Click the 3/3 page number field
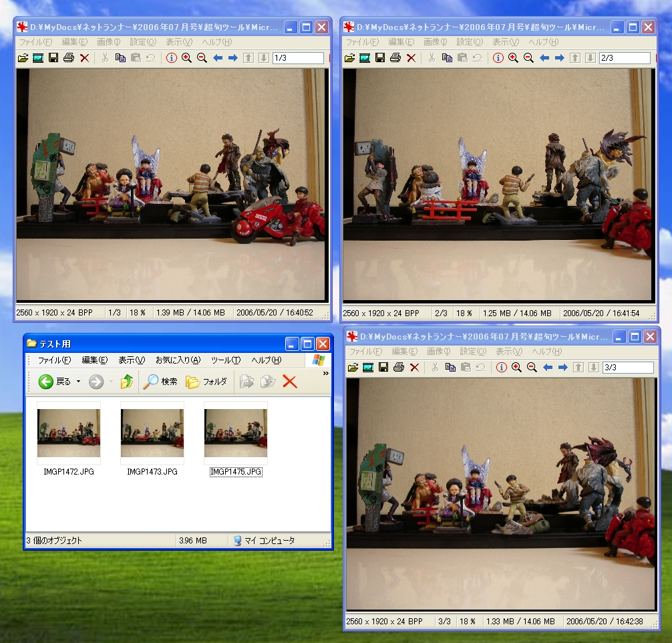The image size is (672, 643). click(628, 367)
